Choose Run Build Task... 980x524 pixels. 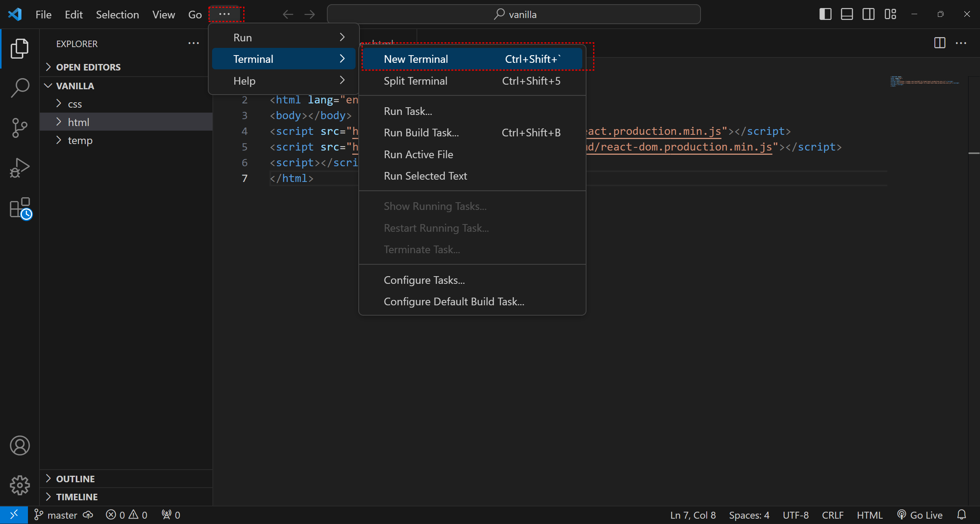coord(472,133)
